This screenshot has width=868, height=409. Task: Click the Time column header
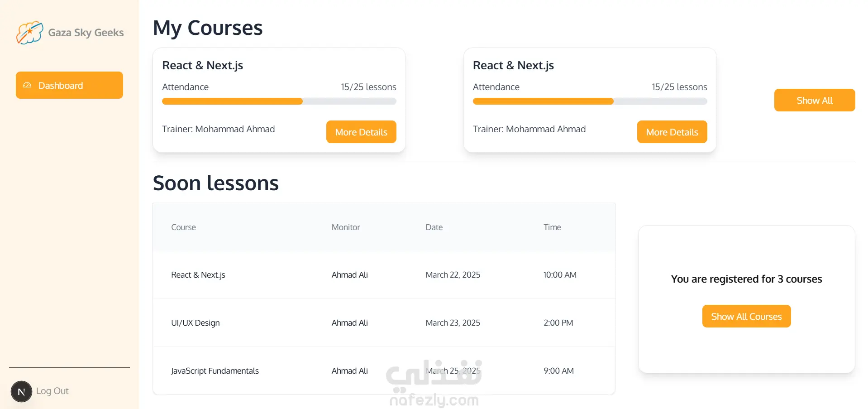552,227
